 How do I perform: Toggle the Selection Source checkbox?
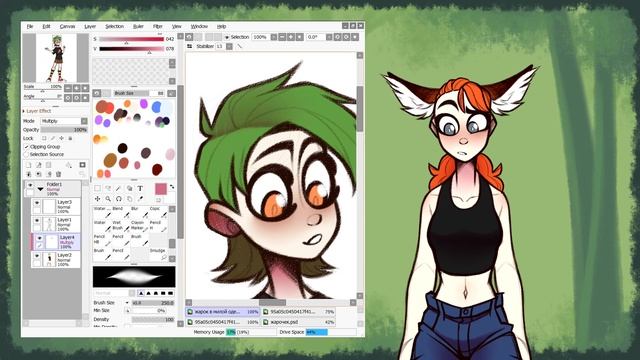coord(27,154)
